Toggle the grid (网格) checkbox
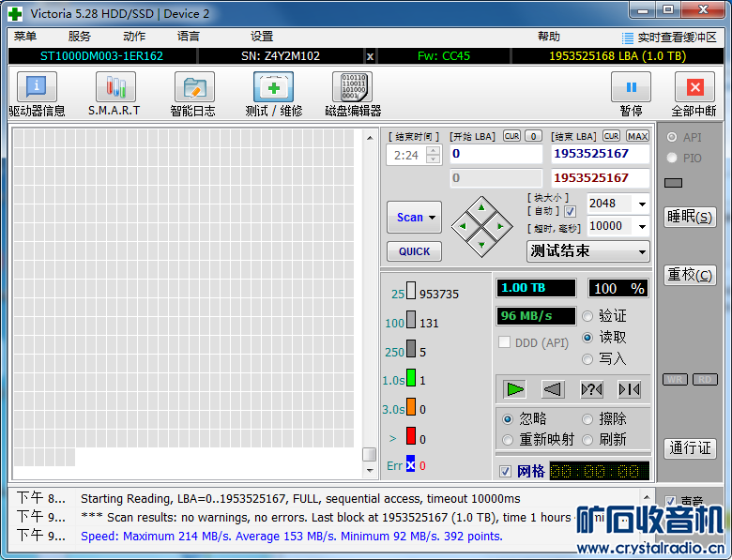 pos(505,471)
